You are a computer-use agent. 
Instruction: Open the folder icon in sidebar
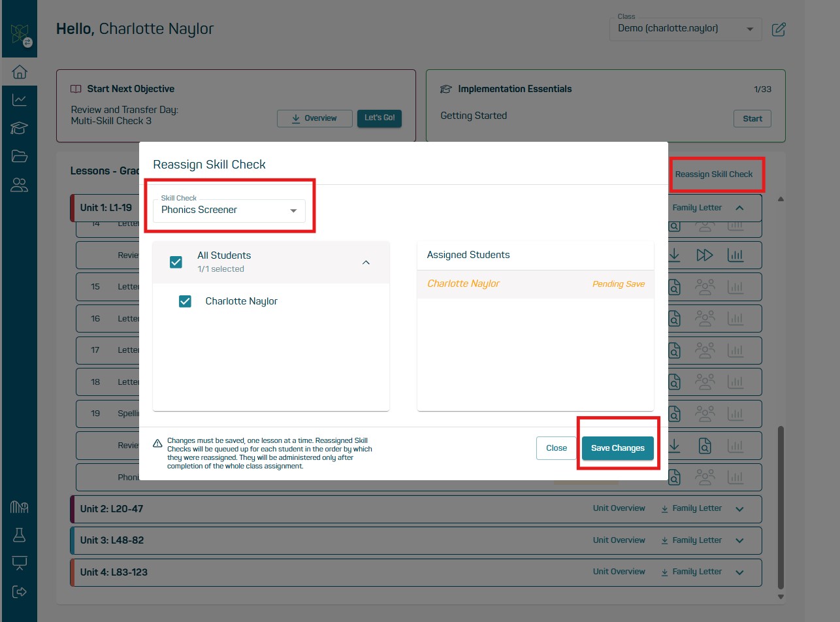pos(19,156)
